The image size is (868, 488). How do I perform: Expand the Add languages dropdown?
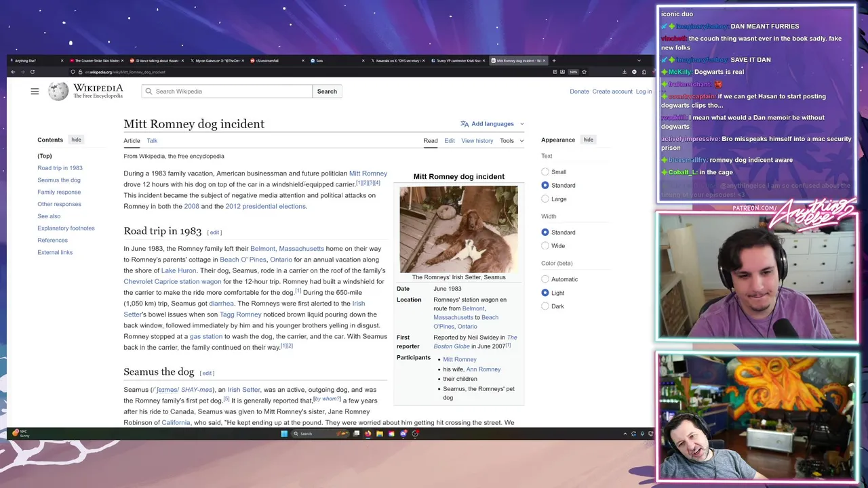coord(521,124)
